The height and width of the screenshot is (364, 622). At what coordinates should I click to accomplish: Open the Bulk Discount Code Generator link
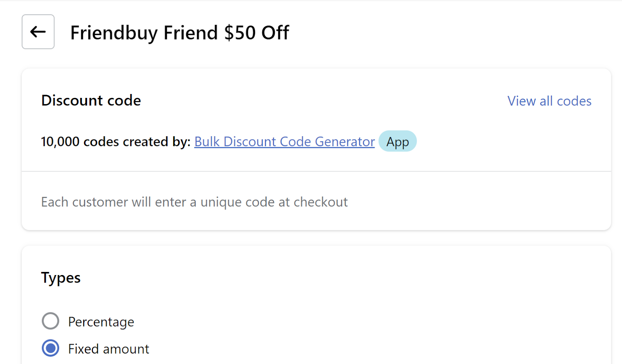pyautogui.click(x=284, y=142)
